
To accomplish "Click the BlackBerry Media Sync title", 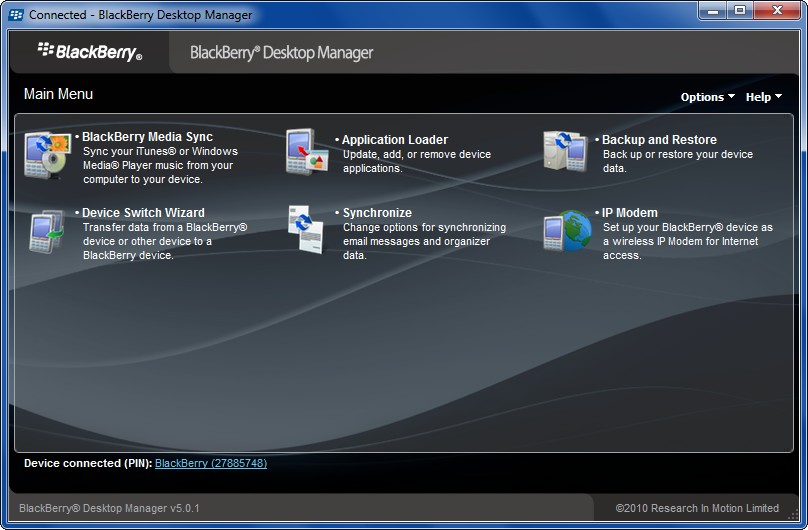I will 147,136.
